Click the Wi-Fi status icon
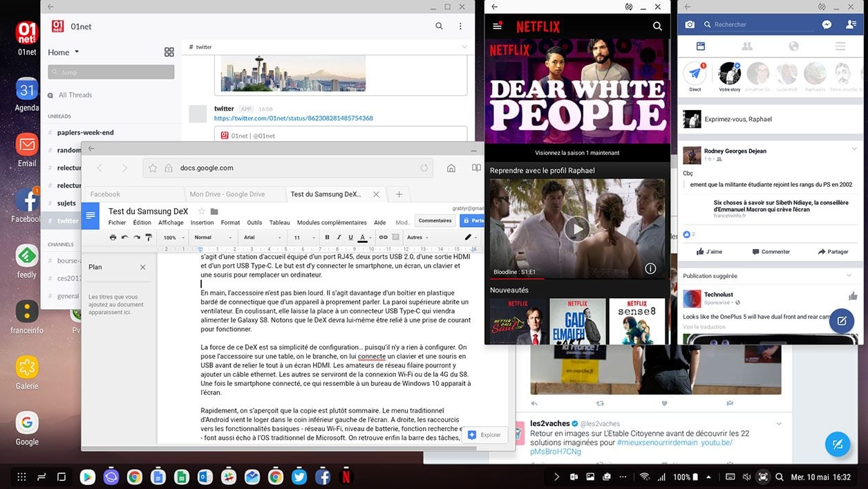The width and height of the screenshot is (868, 489). click(x=645, y=477)
